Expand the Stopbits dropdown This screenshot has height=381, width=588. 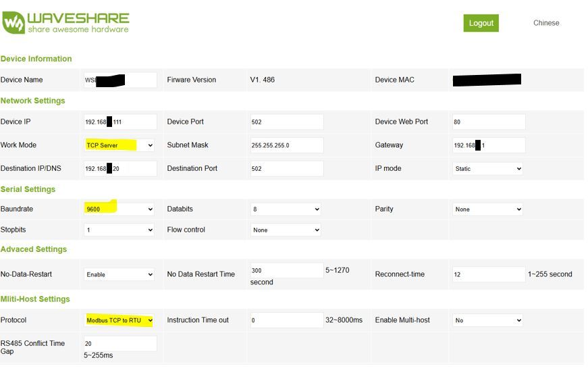[x=119, y=230]
